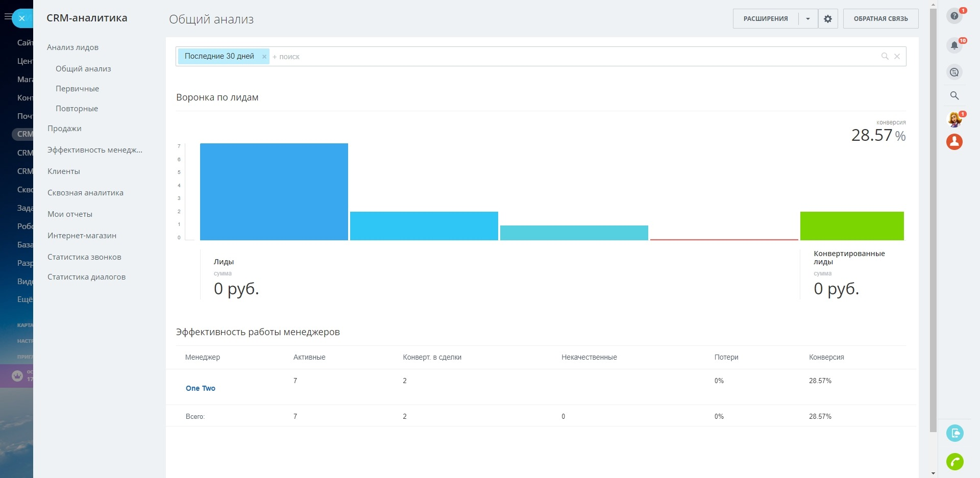Select One Two's conversion 28.57% cell
980x478 pixels.
[x=820, y=381]
